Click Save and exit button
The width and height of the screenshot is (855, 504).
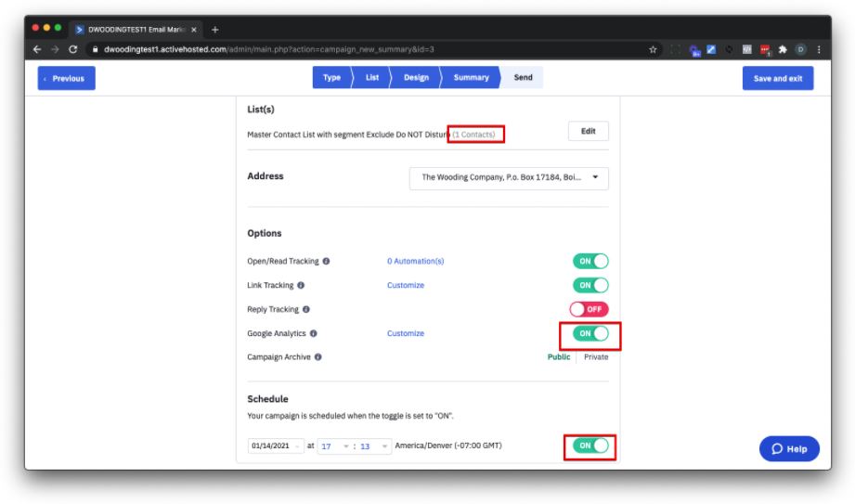[777, 79]
